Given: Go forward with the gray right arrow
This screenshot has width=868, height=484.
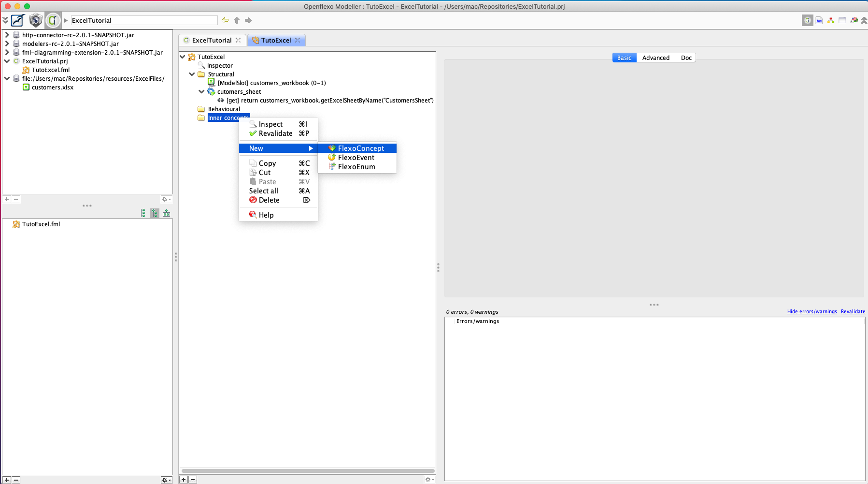Looking at the screenshot, I should point(248,20).
